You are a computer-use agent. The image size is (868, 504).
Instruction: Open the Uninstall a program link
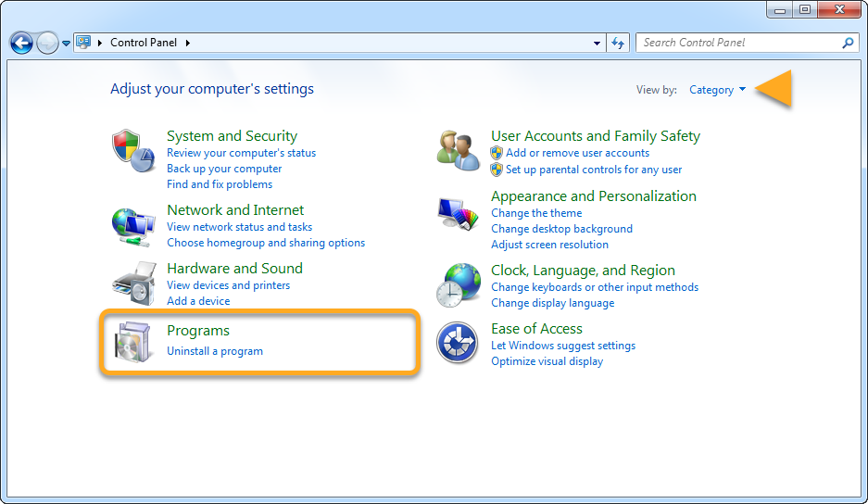[215, 351]
